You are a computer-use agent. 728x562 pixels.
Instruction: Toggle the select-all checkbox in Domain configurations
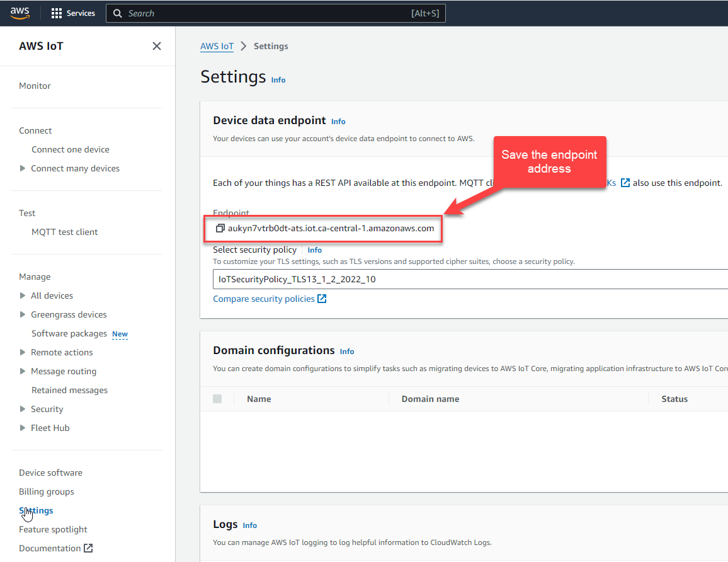217,399
